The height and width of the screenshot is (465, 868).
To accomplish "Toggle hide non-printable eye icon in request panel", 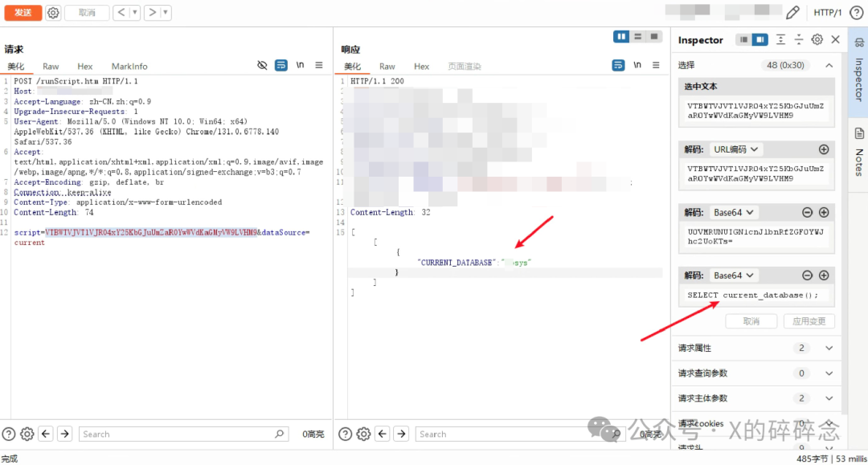I will 262,65.
